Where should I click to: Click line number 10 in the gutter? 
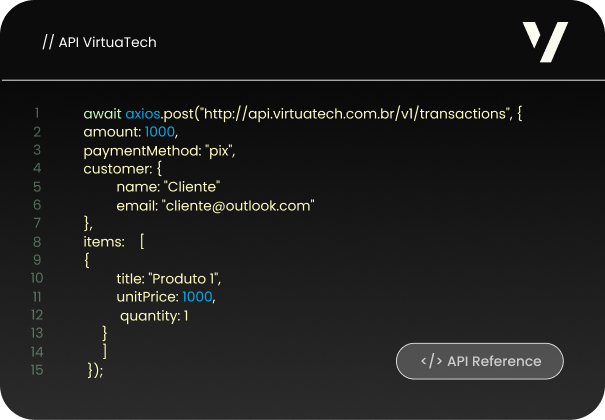click(37, 279)
